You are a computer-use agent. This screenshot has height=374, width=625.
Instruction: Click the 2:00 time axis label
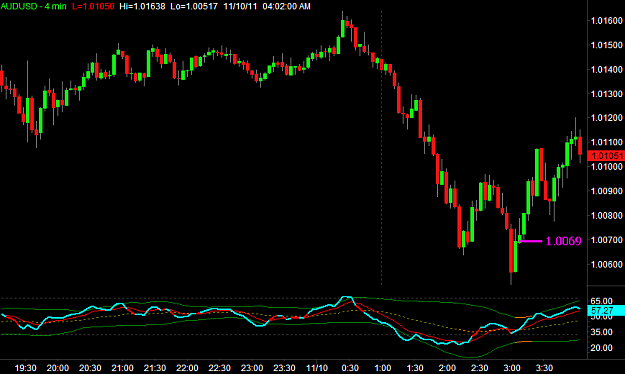(x=447, y=368)
